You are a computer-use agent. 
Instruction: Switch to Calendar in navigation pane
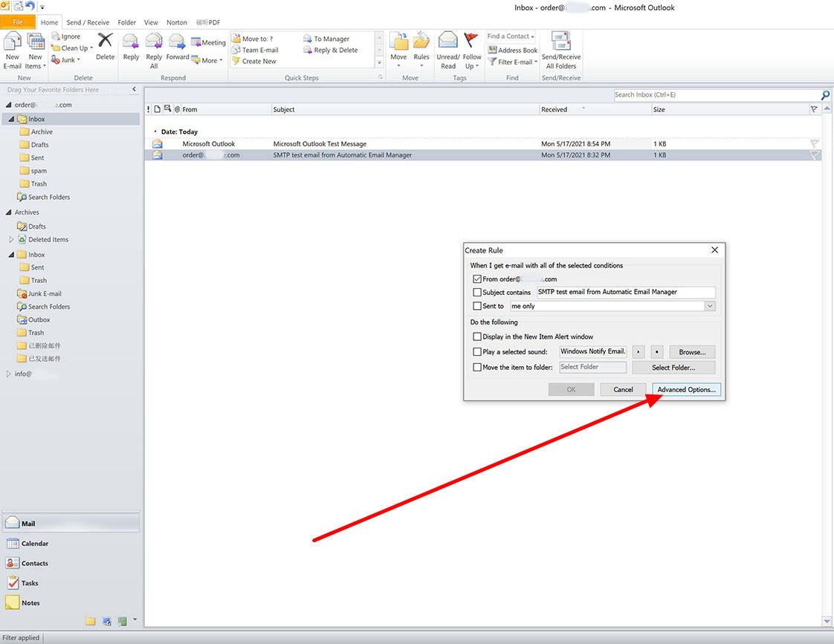34,544
